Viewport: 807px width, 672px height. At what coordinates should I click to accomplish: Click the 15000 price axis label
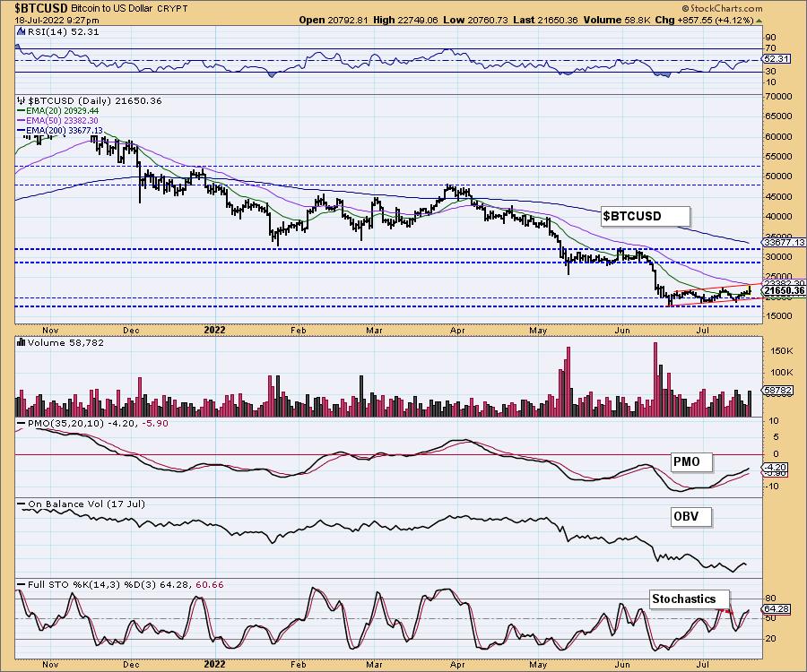[778, 315]
